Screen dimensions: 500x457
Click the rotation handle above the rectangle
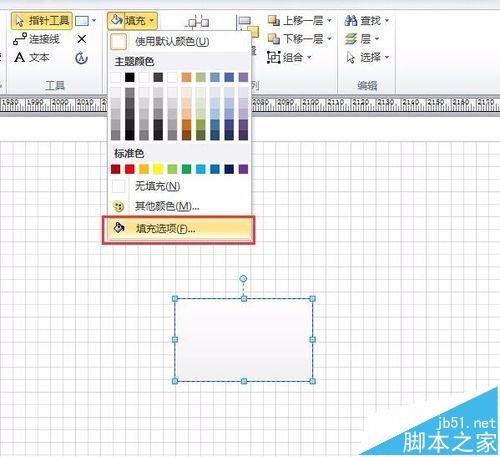[243, 278]
